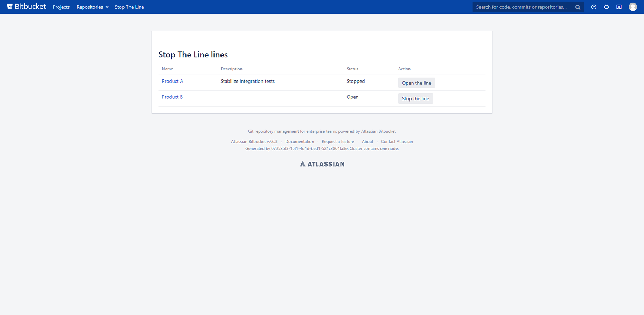Screen dimensions: 644x315
Task: Open the Contact Atlassian link
Action: [397, 142]
